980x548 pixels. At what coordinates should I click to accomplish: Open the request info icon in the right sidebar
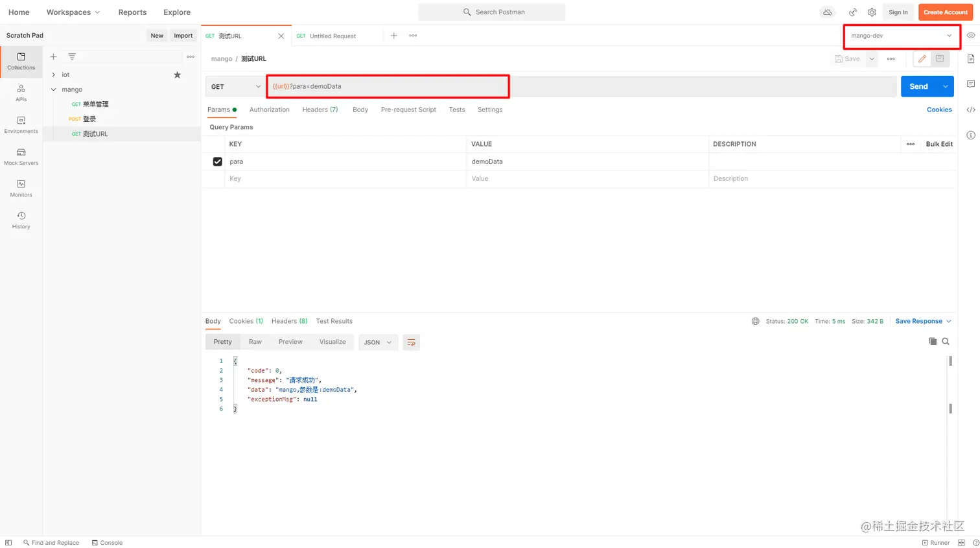[x=971, y=135]
